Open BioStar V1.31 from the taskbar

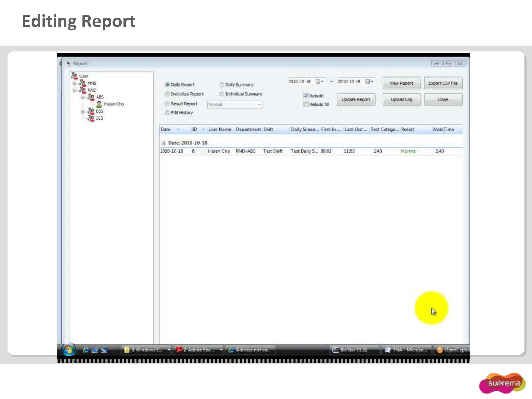click(350, 350)
